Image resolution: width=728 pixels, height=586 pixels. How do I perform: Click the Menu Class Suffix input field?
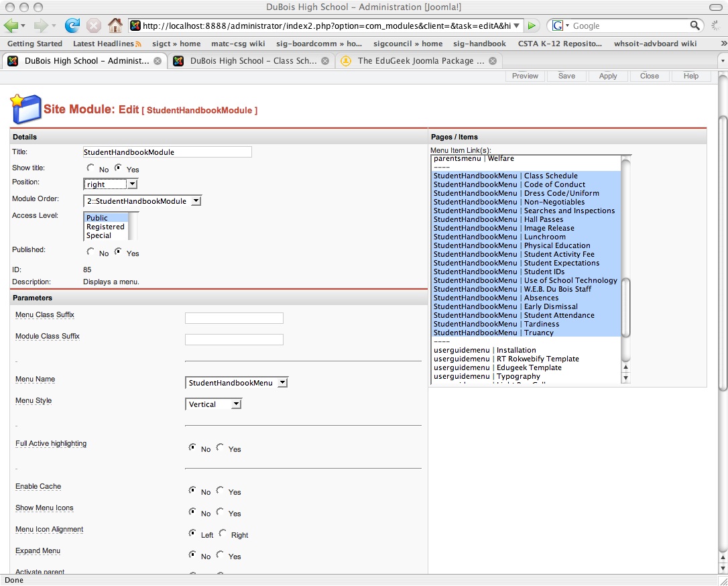point(234,318)
